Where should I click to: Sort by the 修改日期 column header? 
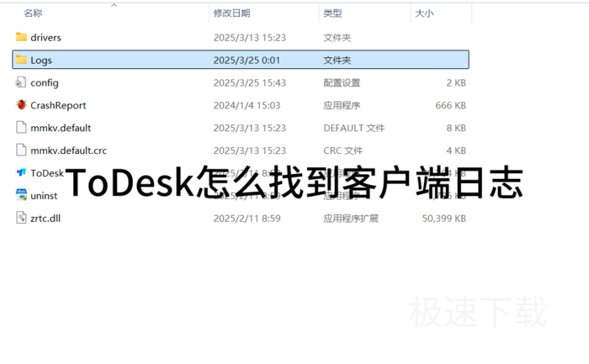click(231, 13)
